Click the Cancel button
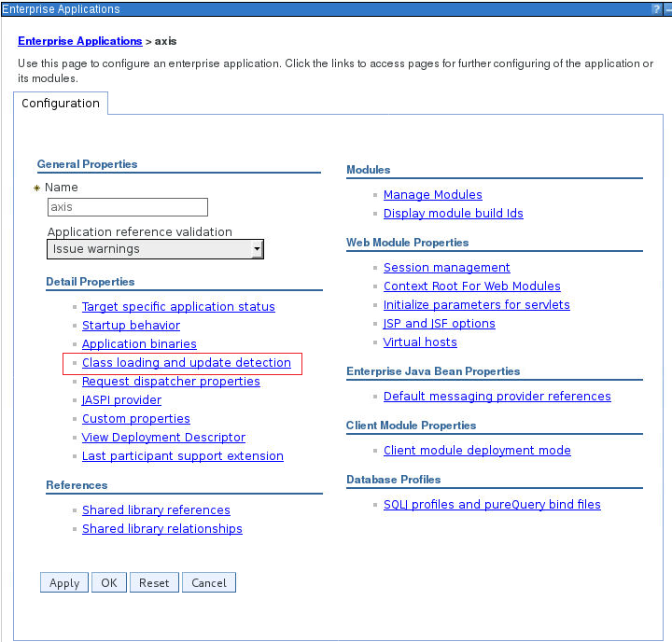Screen dimensions: 672x642 point(209,583)
